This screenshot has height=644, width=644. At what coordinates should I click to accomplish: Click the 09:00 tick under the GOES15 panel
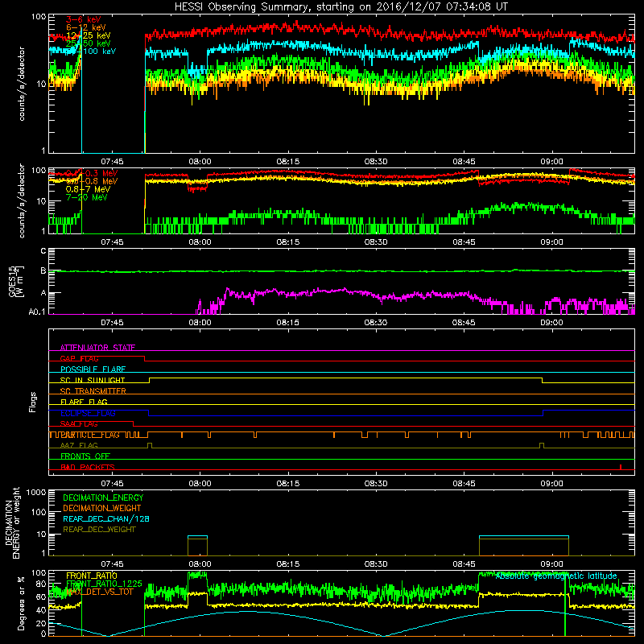click(551, 323)
